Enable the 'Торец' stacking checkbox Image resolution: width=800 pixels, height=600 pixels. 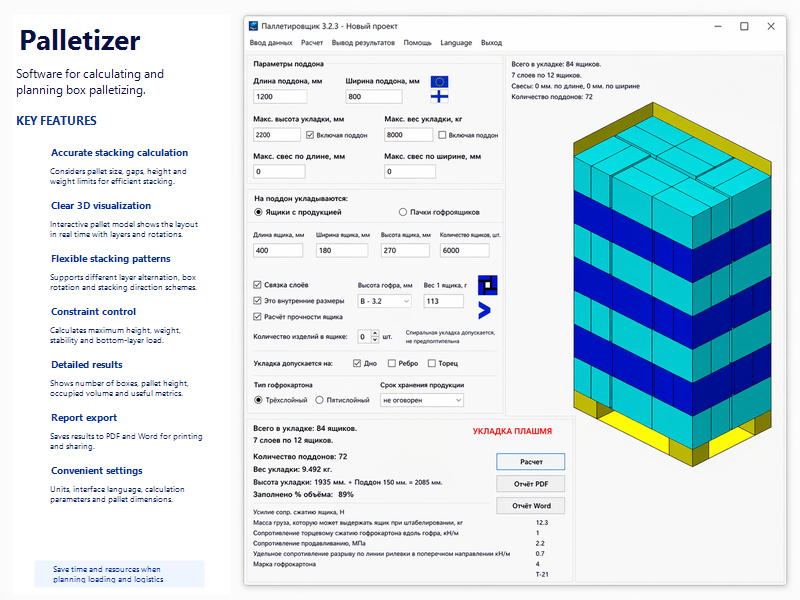pos(432,363)
